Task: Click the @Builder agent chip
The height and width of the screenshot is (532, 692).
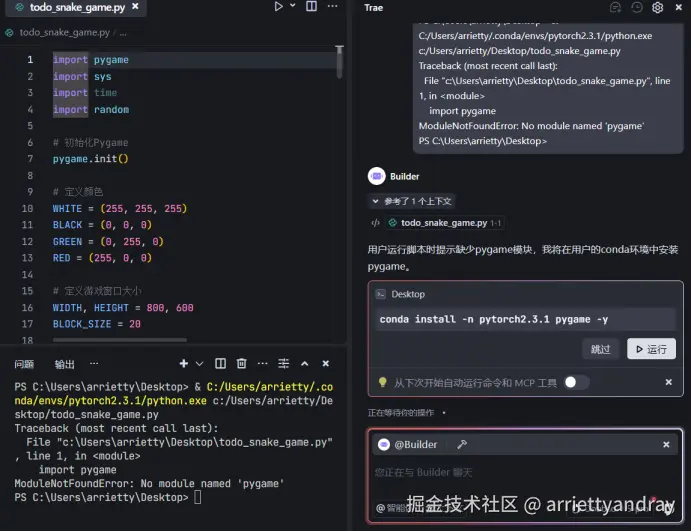Action: click(408, 445)
